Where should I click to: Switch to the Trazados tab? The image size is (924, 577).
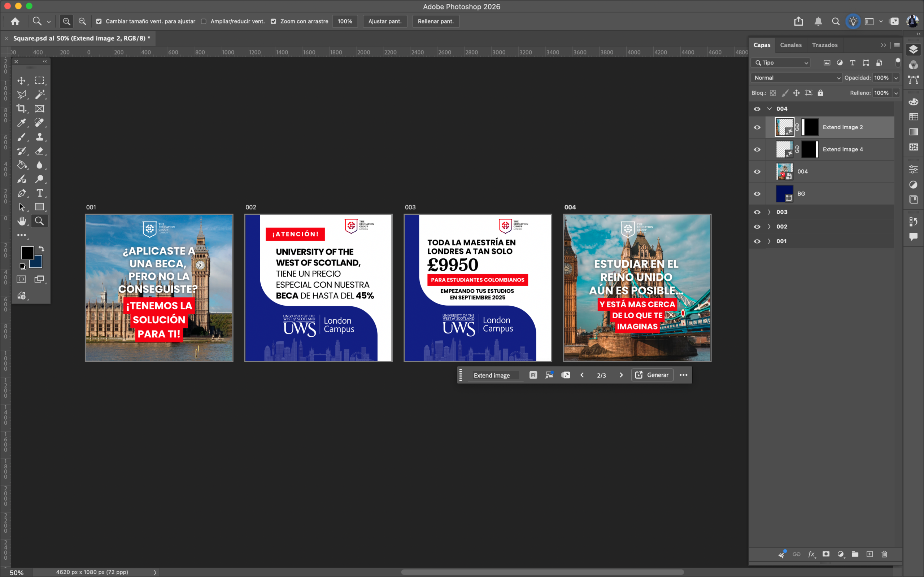824,45
